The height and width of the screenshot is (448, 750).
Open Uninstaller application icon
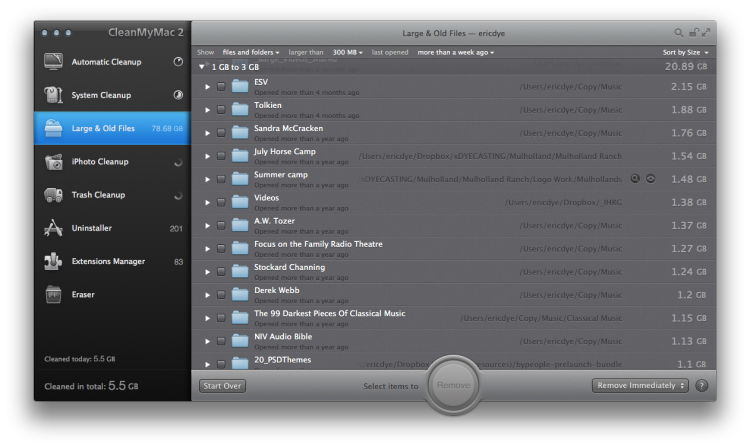pyautogui.click(x=53, y=228)
